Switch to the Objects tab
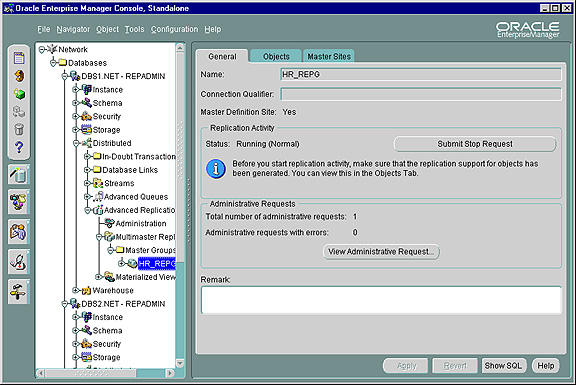Image resolution: width=576 pixels, height=385 pixels. pyautogui.click(x=276, y=56)
